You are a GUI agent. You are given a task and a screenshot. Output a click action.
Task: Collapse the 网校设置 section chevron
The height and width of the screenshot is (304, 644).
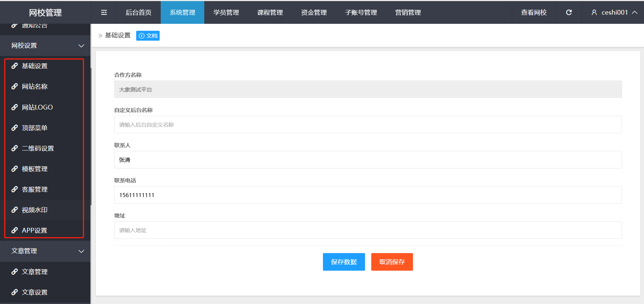81,46
